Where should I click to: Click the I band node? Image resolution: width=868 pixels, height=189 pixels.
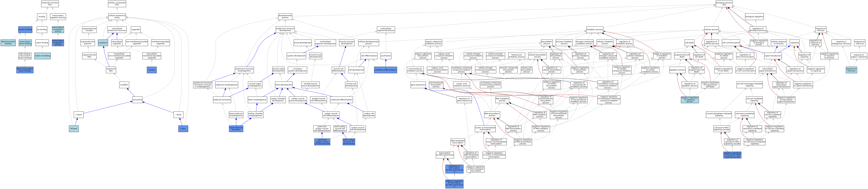(x=178, y=115)
